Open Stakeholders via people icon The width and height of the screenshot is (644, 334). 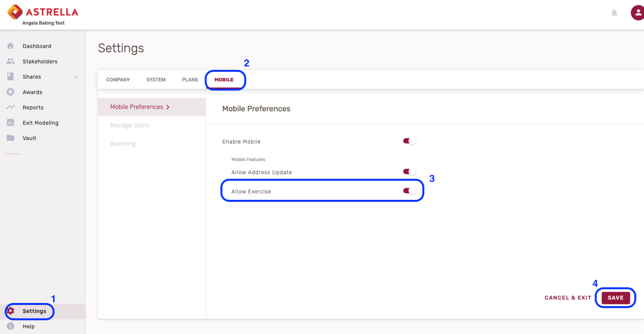pos(10,61)
